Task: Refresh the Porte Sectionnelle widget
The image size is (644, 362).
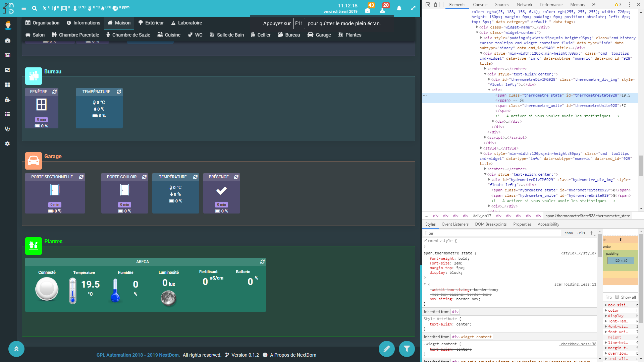Action: (81, 177)
